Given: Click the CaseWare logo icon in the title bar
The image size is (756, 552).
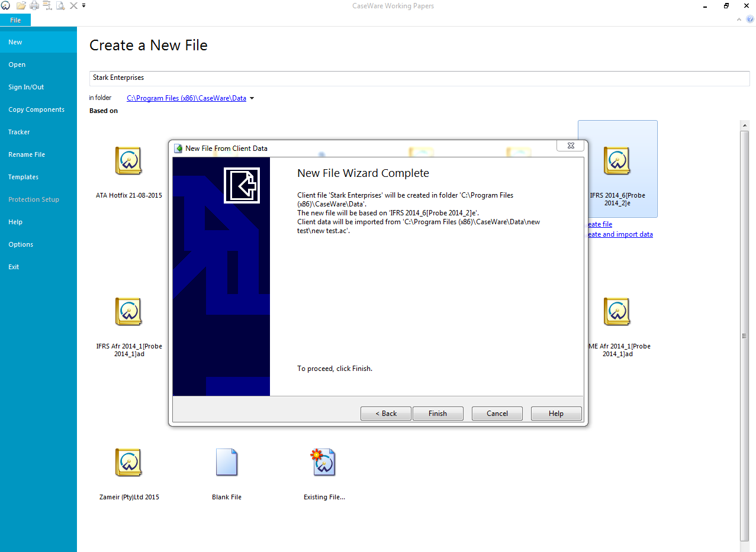Looking at the screenshot, I should [5, 6].
